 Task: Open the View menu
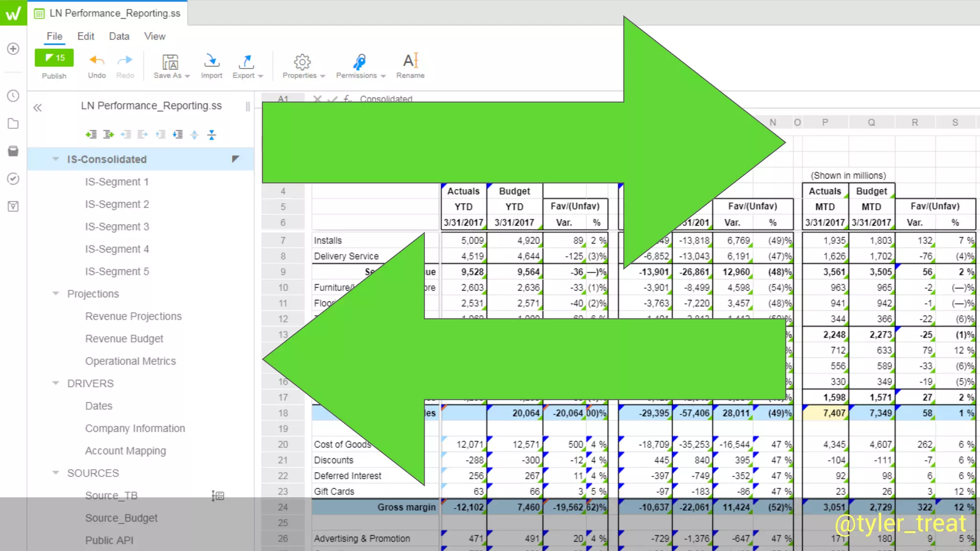coord(155,36)
